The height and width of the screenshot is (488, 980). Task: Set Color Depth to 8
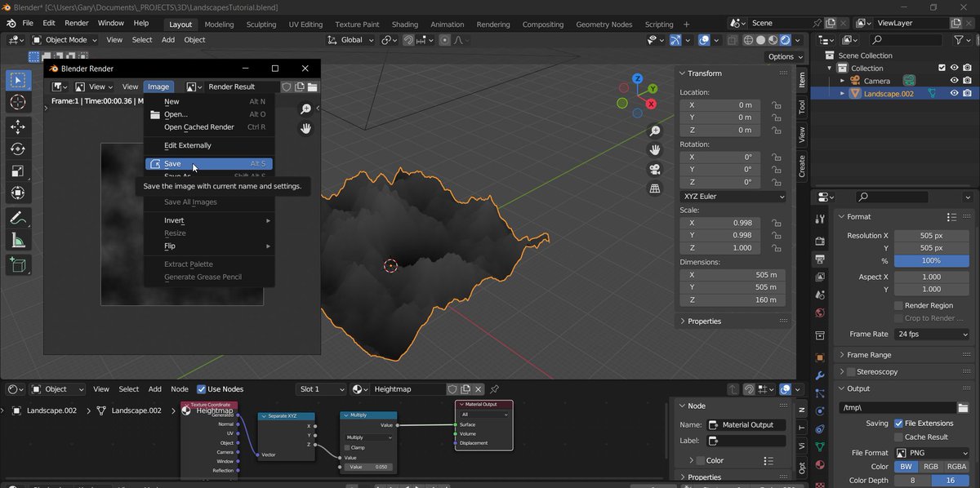pos(913,481)
